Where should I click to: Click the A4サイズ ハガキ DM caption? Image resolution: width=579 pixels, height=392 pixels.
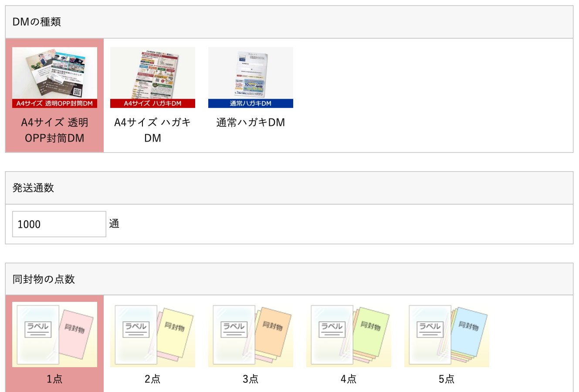pos(152,130)
